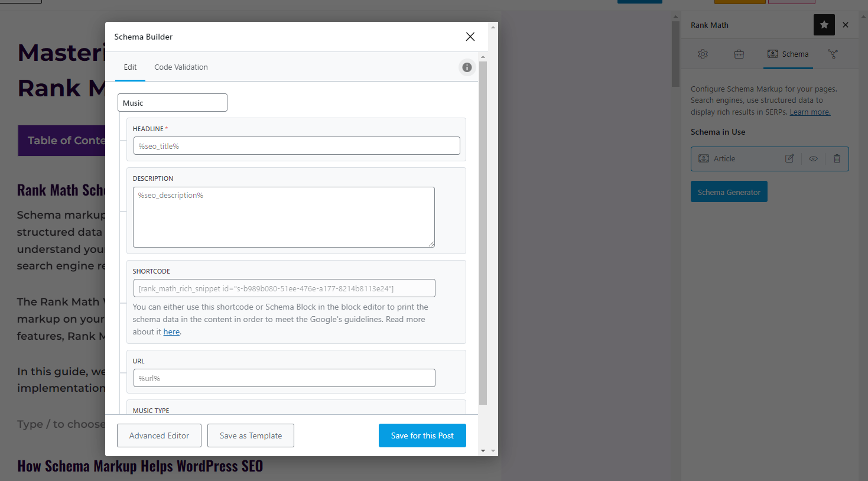Open the Social share-node tab in Rank Math

pos(833,54)
